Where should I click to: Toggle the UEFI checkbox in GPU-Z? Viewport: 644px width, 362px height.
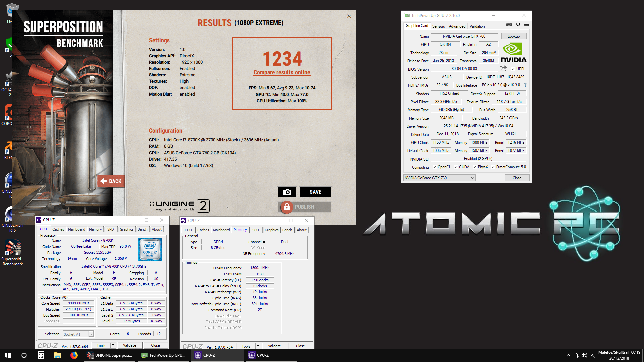pyautogui.click(x=513, y=69)
